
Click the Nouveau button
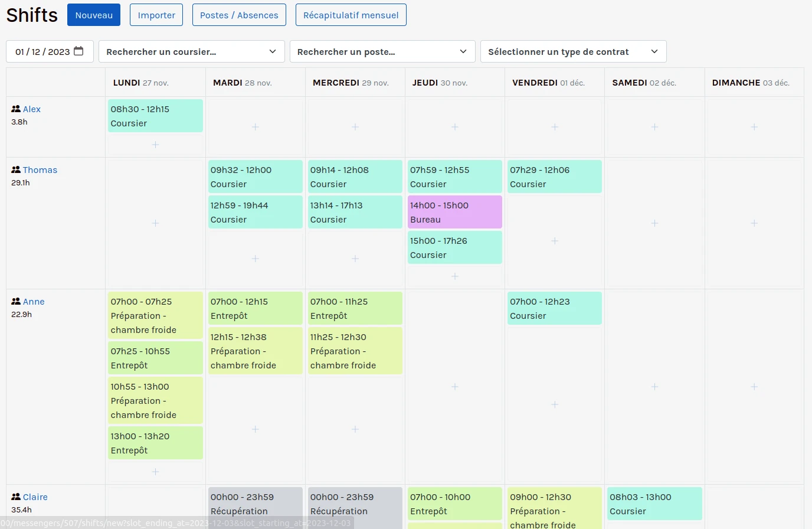click(x=94, y=15)
